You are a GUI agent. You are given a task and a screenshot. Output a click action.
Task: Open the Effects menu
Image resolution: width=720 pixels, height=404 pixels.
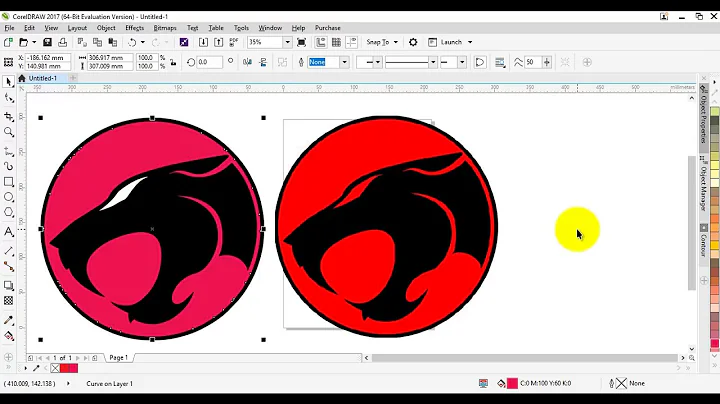[x=135, y=28]
